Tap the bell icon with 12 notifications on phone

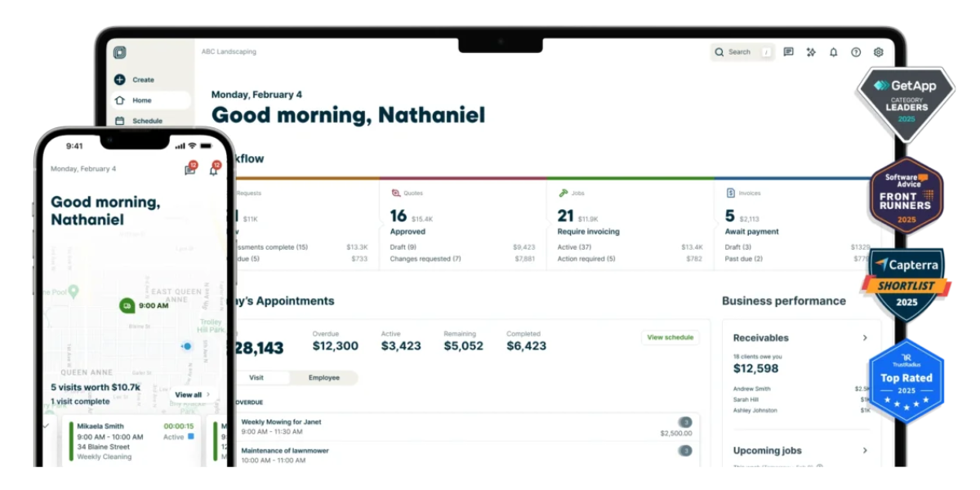pos(213,171)
